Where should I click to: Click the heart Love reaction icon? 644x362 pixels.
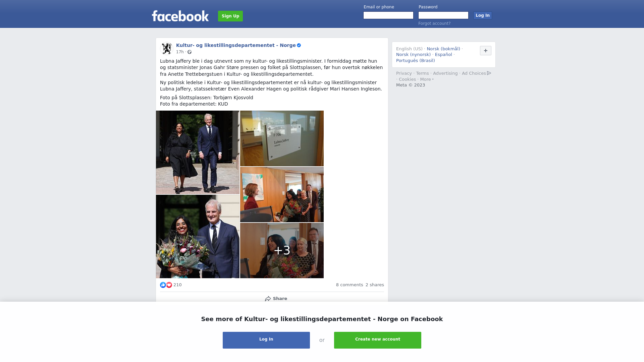169,285
